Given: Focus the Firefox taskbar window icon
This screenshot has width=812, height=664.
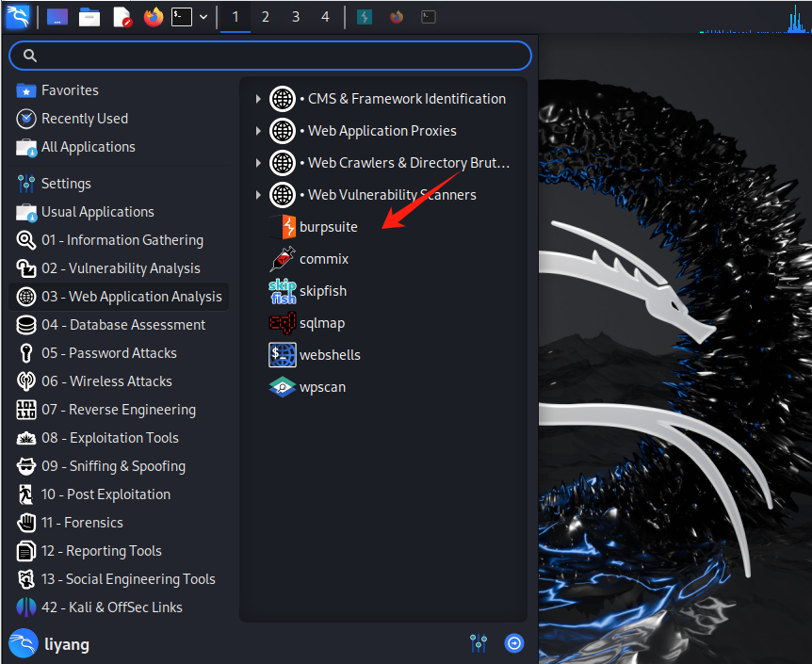Looking at the screenshot, I should [397, 17].
